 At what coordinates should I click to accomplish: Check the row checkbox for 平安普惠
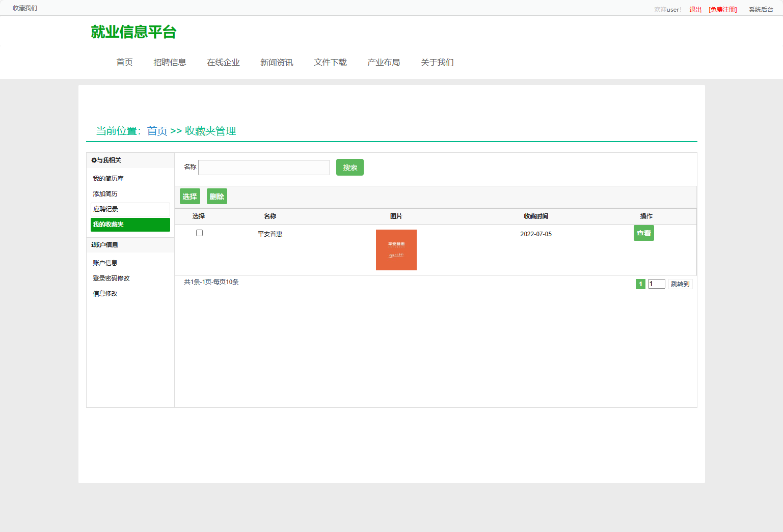click(199, 233)
